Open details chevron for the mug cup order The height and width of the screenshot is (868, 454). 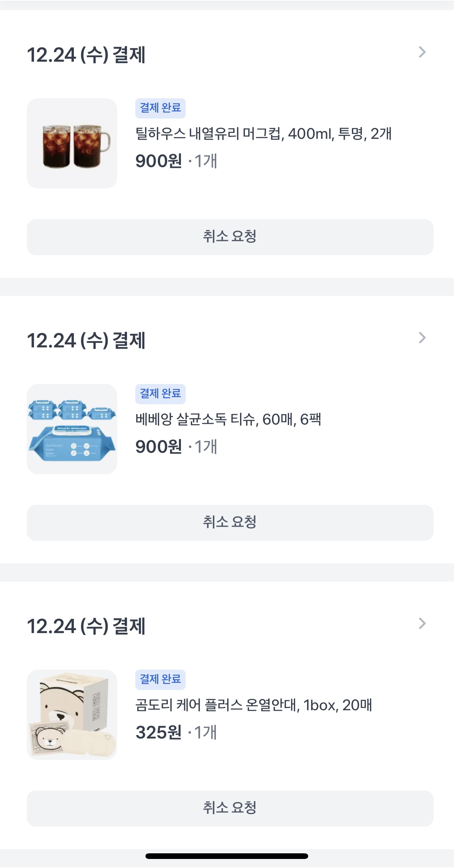click(x=422, y=52)
